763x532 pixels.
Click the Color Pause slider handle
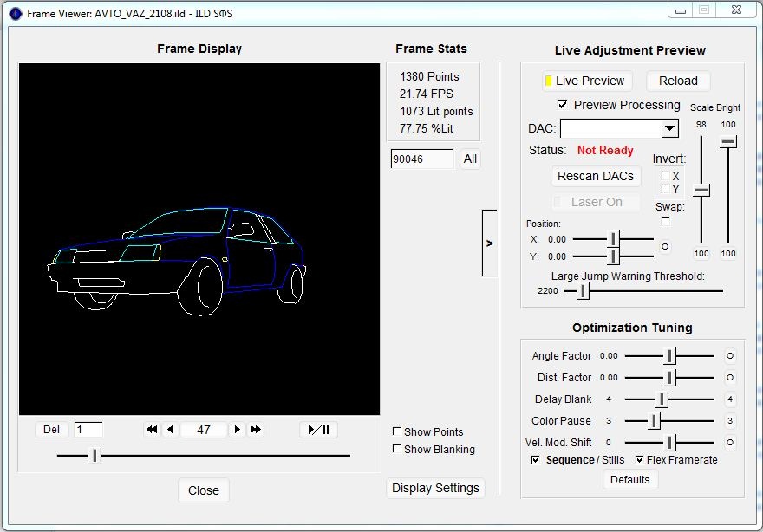click(654, 420)
